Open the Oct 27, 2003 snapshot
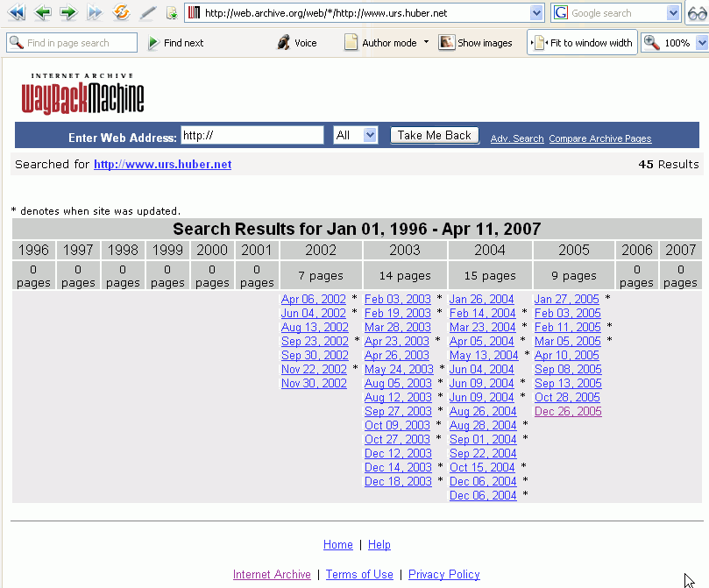 pyautogui.click(x=397, y=439)
